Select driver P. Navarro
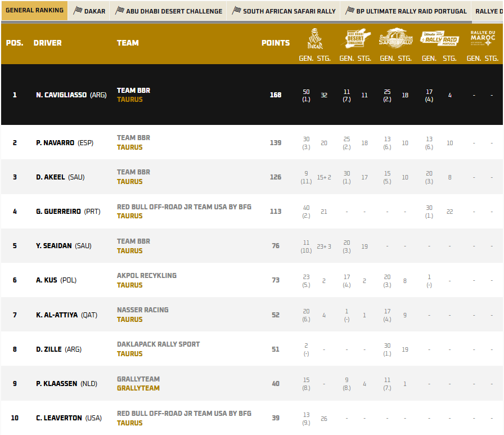The width and height of the screenshot is (504, 435). (x=55, y=143)
